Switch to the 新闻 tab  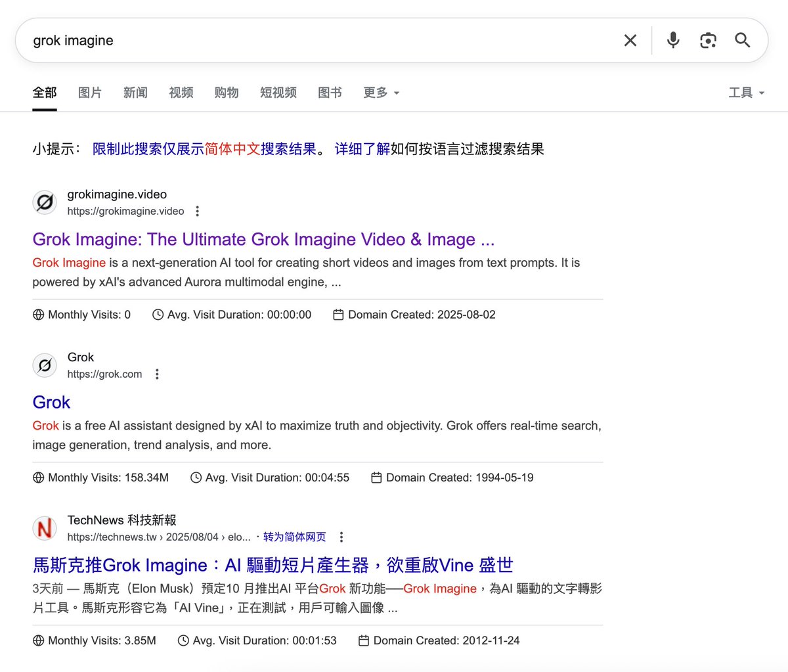click(x=135, y=93)
